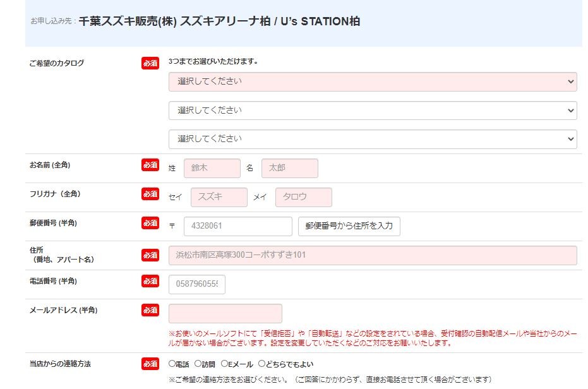Focus the メールアドレス email input field
The height and width of the screenshot is (389, 588).
click(x=225, y=313)
